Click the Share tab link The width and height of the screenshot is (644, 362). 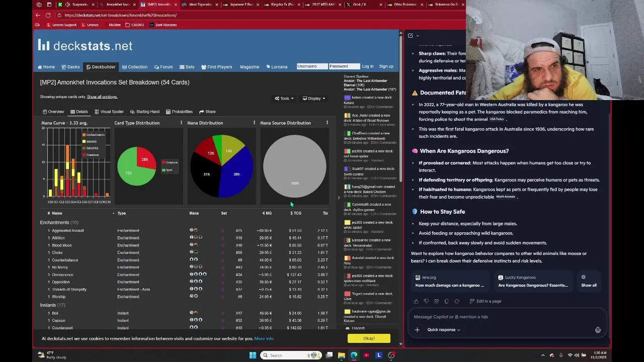coord(207,112)
